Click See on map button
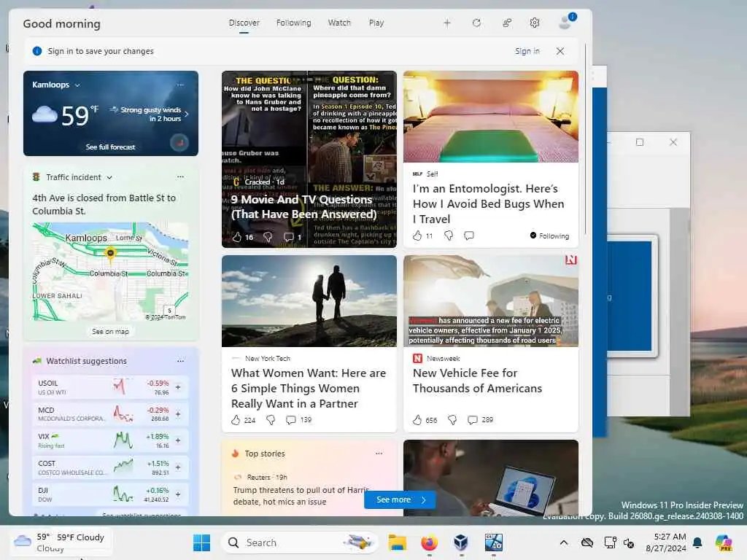747x560 pixels. 111,332
